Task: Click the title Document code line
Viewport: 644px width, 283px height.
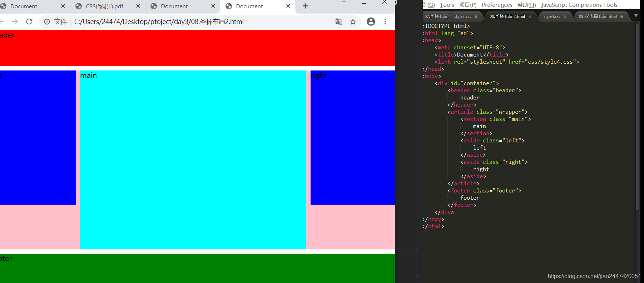Action: click(x=471, y=55)
